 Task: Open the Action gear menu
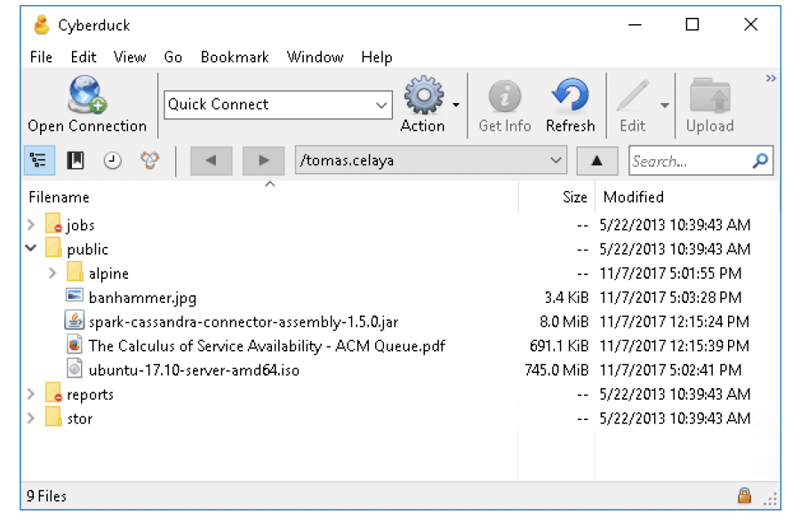423,95
